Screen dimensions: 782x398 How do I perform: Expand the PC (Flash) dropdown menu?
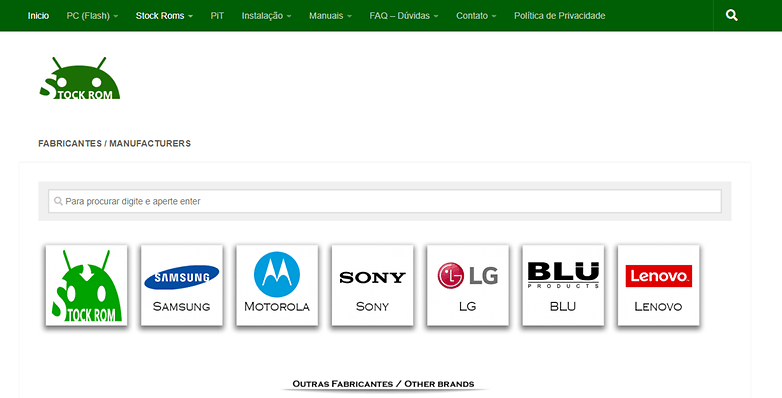(92, 15)
